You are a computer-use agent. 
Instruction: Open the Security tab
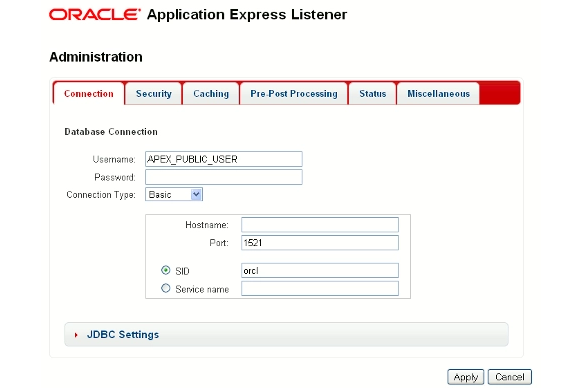pyautogui.click(x=154, y=94)
